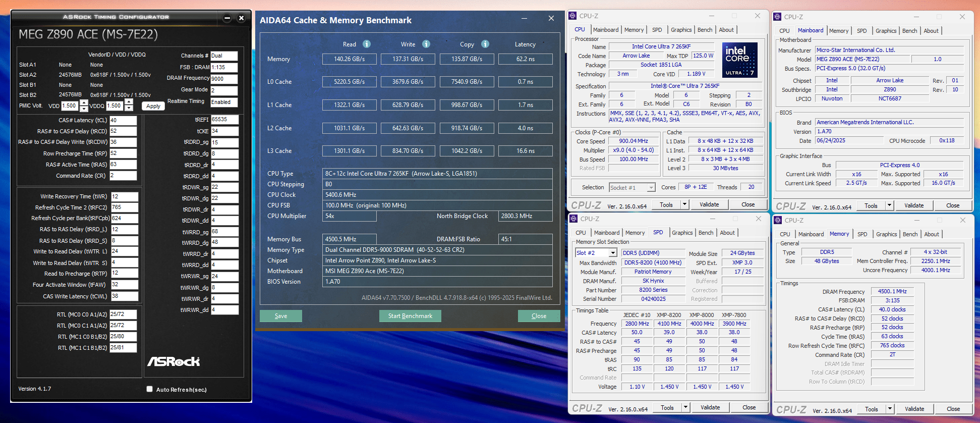Screen dimensions: 980x423
Task: Close the AIDA64 benchmark window with the X
Action: [551, 18]
